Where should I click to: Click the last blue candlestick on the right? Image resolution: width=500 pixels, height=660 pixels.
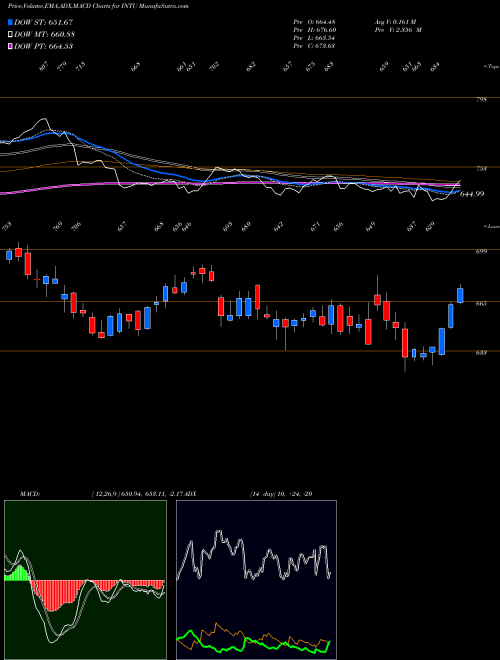coord(460,295)
